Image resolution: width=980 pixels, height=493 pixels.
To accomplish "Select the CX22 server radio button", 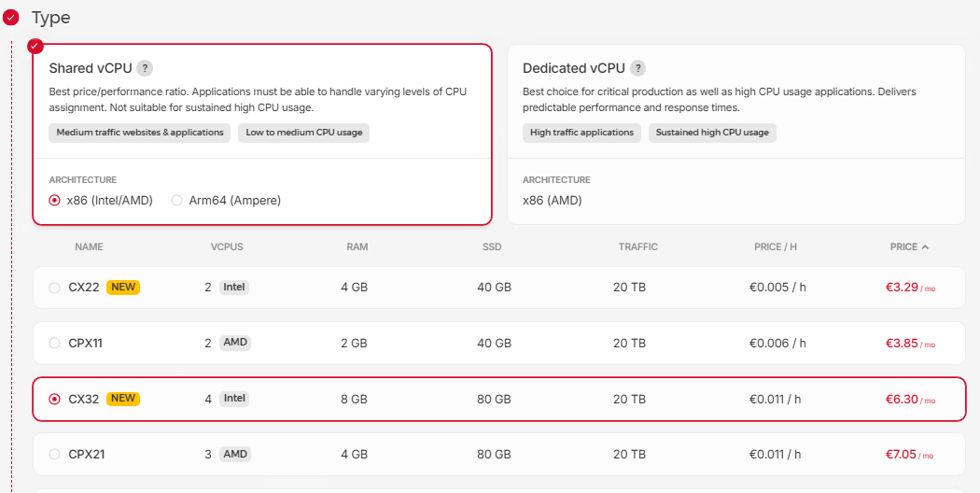I will pyautogui.click(x=54, y=288).
